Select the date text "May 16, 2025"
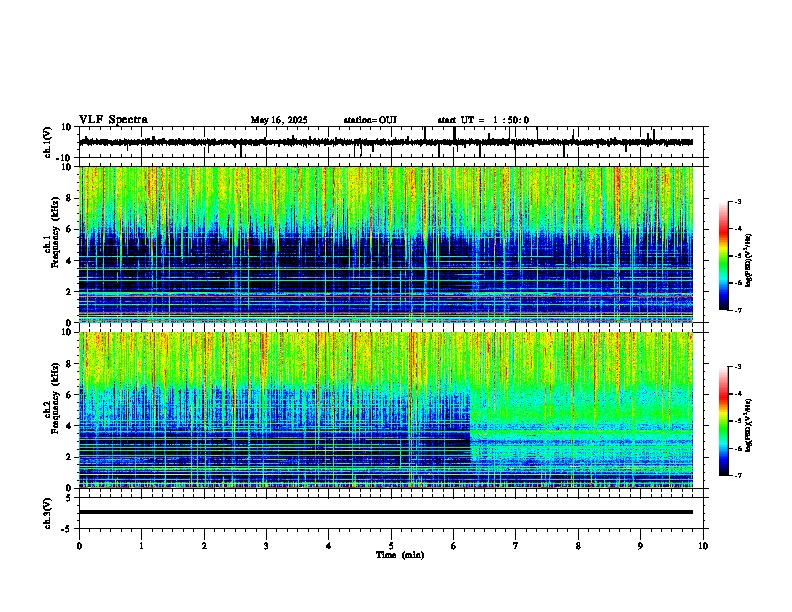The image size is (792, 612). (279, 120)
